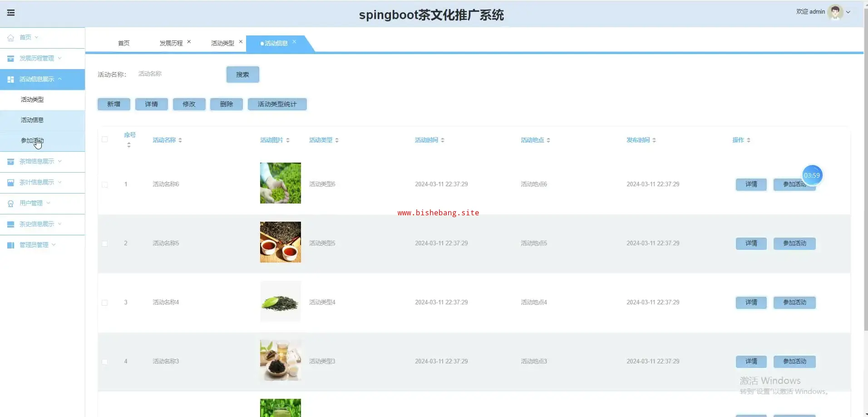The image size is (868, 417).
Task: Click the 删除 button
Action: pos(227,104)
